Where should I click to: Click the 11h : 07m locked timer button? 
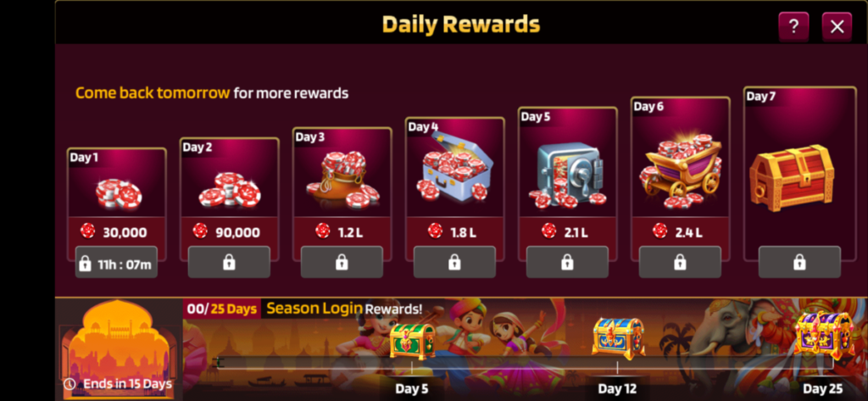click(116, 263)
